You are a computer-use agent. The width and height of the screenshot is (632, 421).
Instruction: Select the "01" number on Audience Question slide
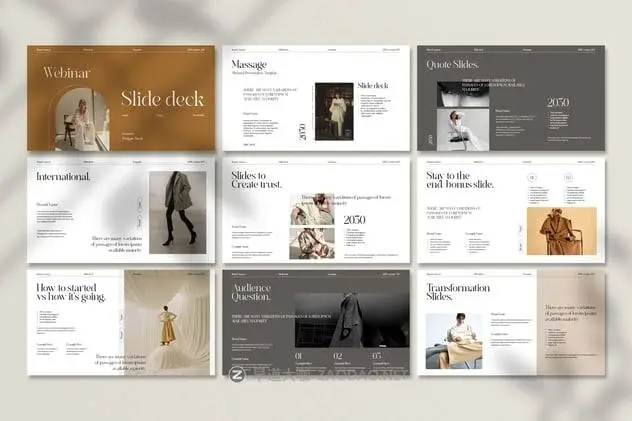(x=299, y=355)
